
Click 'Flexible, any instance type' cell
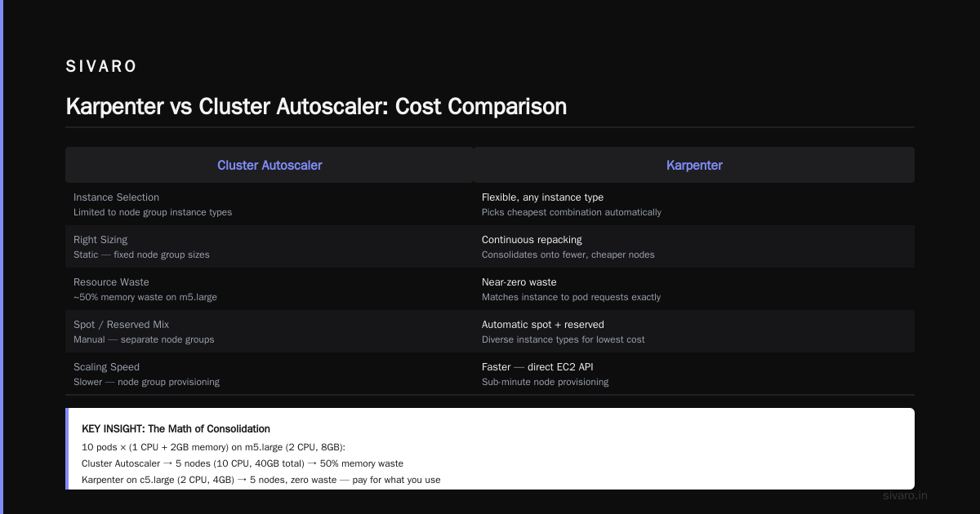(542, 197)
